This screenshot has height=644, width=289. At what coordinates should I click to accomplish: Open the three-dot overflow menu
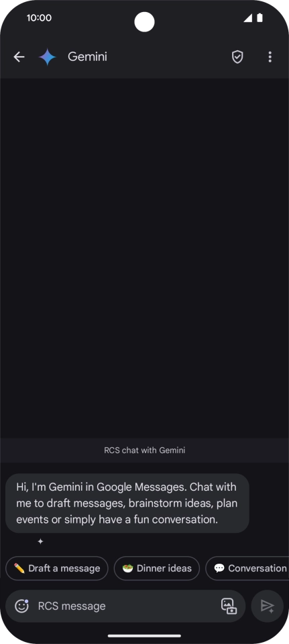tap(270, 57)
